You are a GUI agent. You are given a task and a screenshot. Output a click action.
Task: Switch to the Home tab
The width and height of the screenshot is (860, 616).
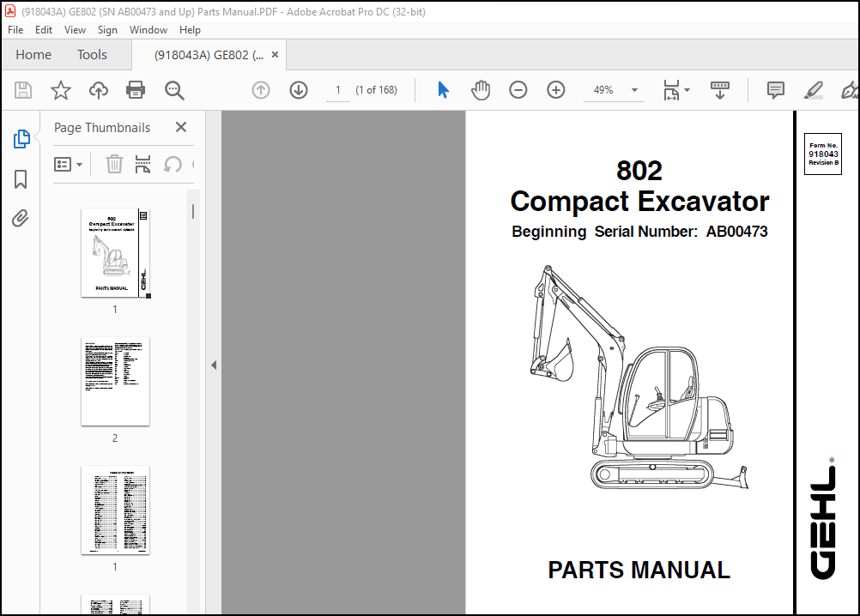coord(33,55)
